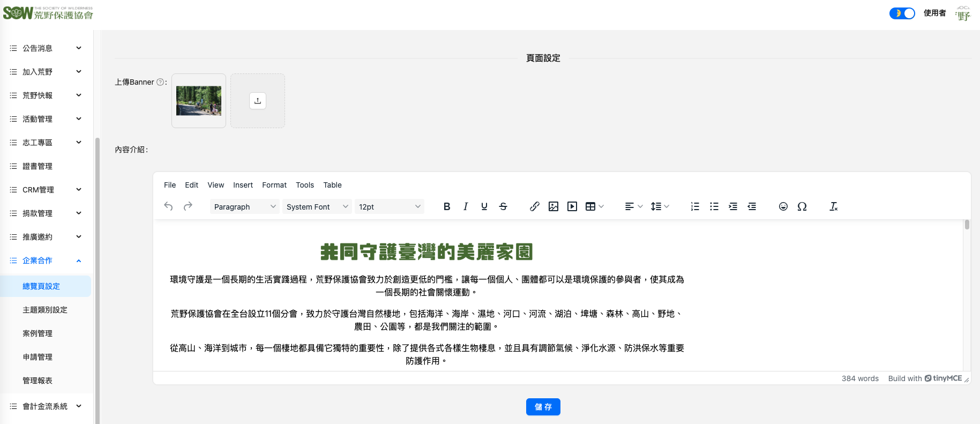
Task: Open the 12pt font size dropdown
Action: click(389, 207)
